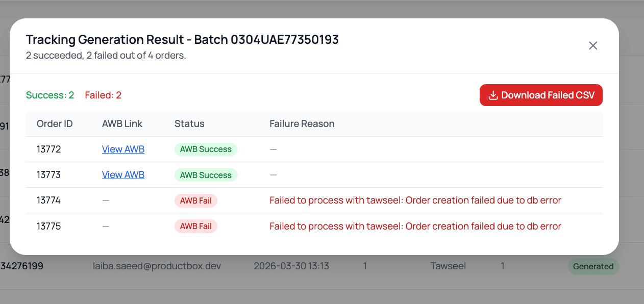Click failure reason text for order 13774
644x304 pixels.
[415, 200]
